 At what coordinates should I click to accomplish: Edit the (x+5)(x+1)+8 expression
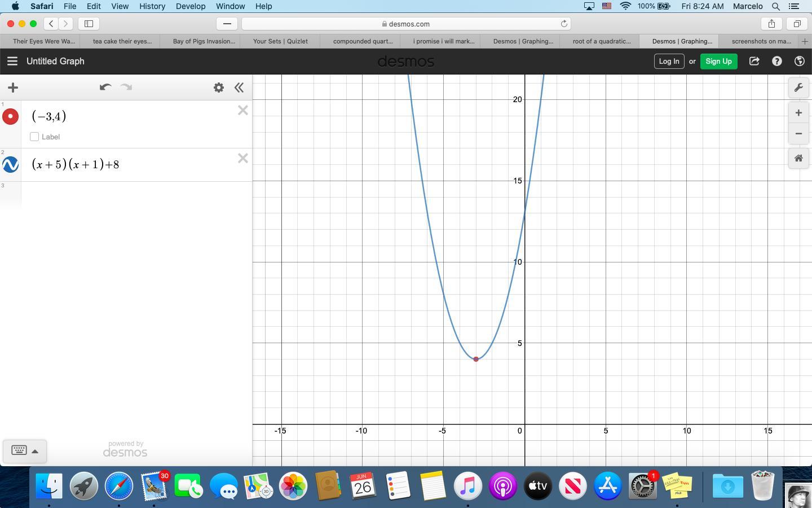pyautogui.click(x=76, y=164)
